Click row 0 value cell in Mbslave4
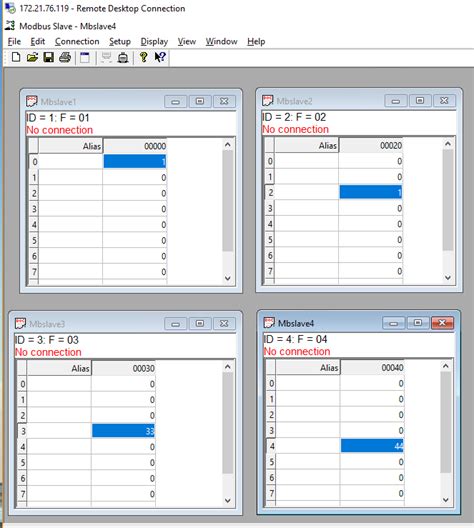 pos(372,383)
